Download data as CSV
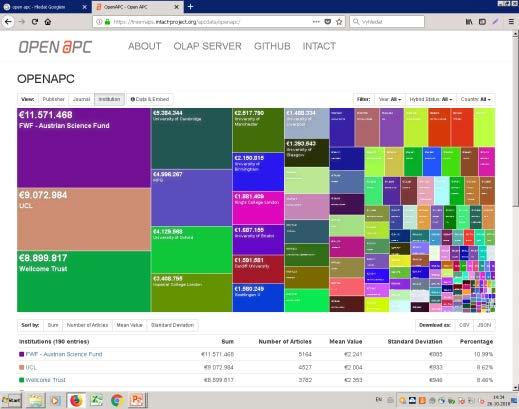Image resolution: width=519 pixels, height=409 pixels. [x=464, y=325]
